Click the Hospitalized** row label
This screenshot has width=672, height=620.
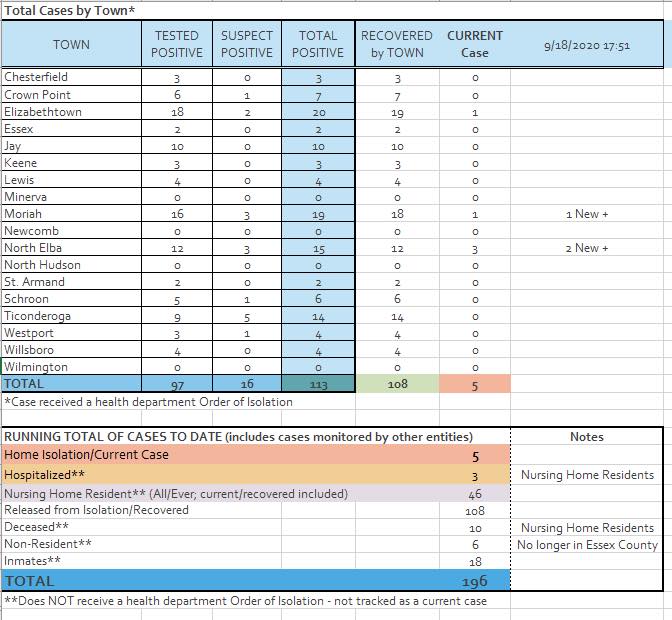point(45,475)
